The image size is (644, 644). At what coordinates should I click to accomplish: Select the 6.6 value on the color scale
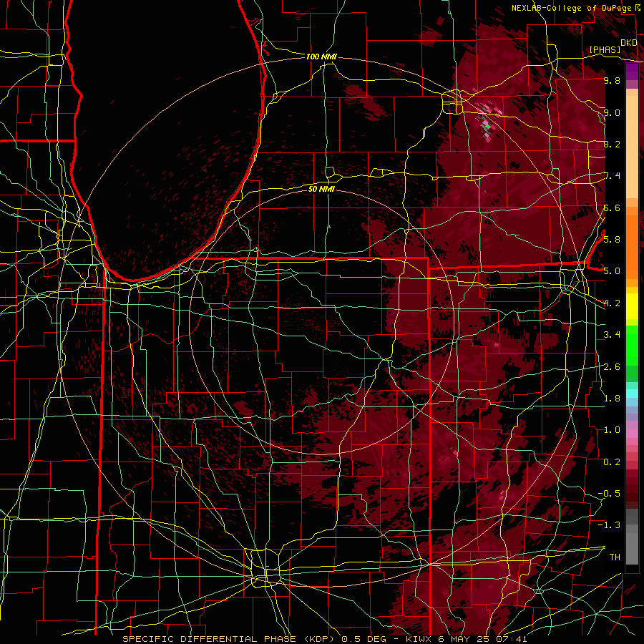pyautogui.click(x=612, y=208)
